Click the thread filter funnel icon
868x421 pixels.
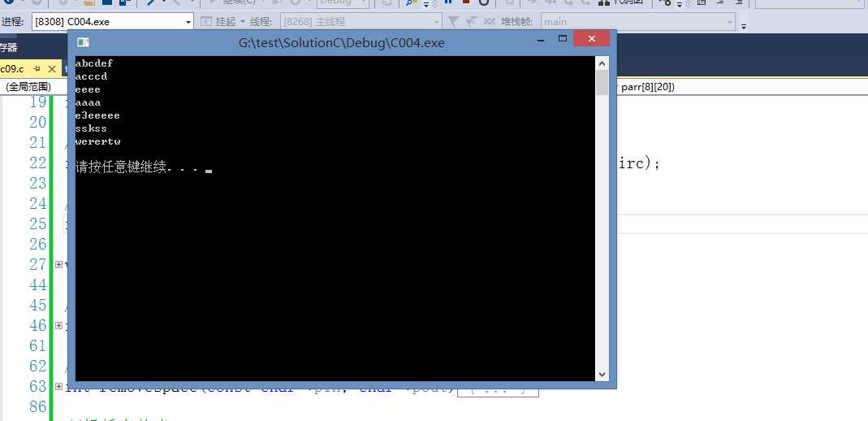[x=453, y=22]
